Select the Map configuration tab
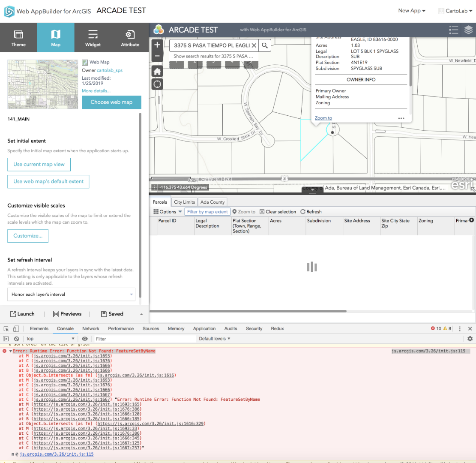 [x=56, y=37]
